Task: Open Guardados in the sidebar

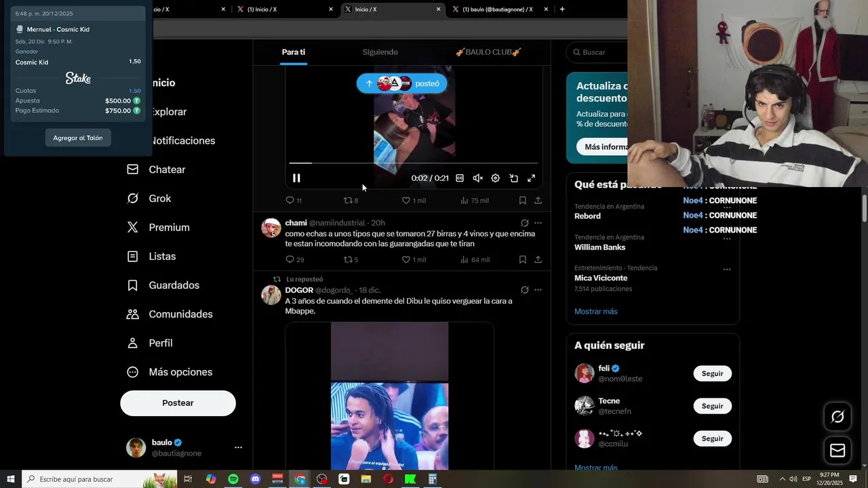Action: (163, 285)
